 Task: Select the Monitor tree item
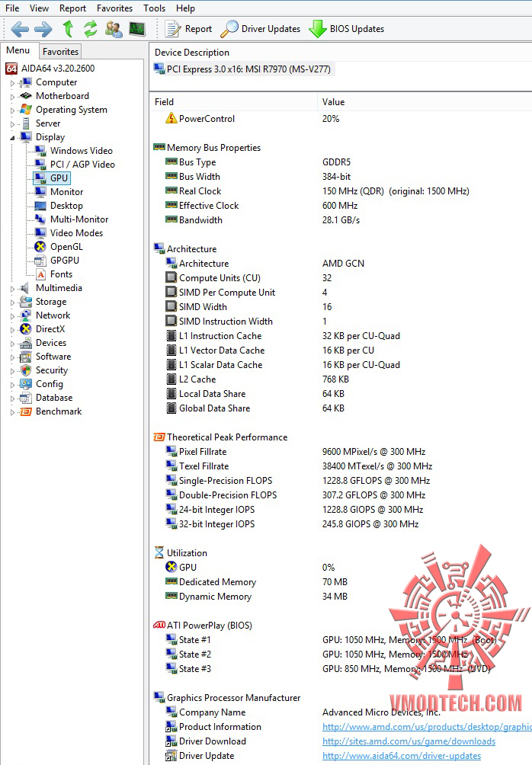coord(66,192)
